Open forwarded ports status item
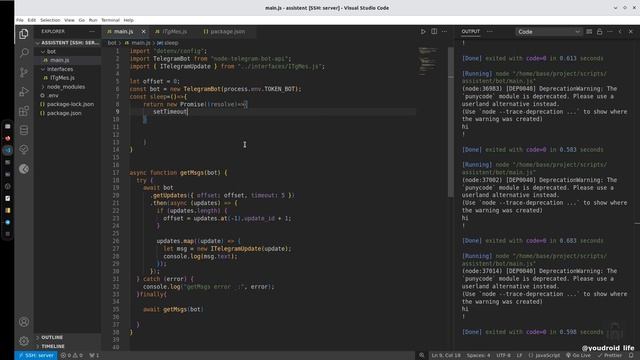This screenshot has height=360, width=640. pyautogui.click(x=94, y=356)
